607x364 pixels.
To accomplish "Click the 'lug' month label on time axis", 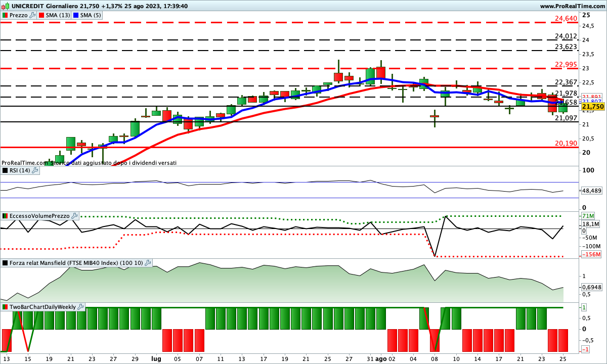I will click(157, 358).
